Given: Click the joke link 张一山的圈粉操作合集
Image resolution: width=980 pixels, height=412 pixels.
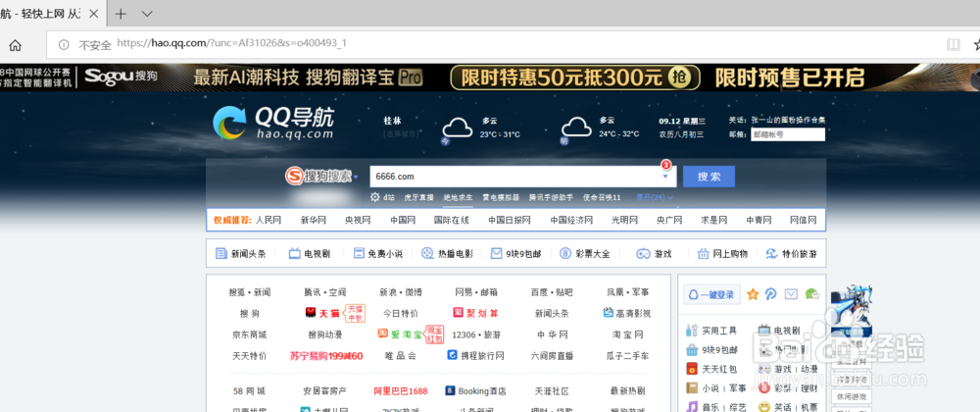Looking at the screenshot, I should point(788,120).
